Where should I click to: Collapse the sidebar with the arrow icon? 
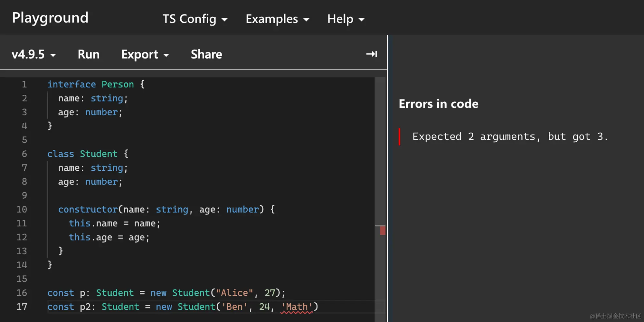pos(371,54)
